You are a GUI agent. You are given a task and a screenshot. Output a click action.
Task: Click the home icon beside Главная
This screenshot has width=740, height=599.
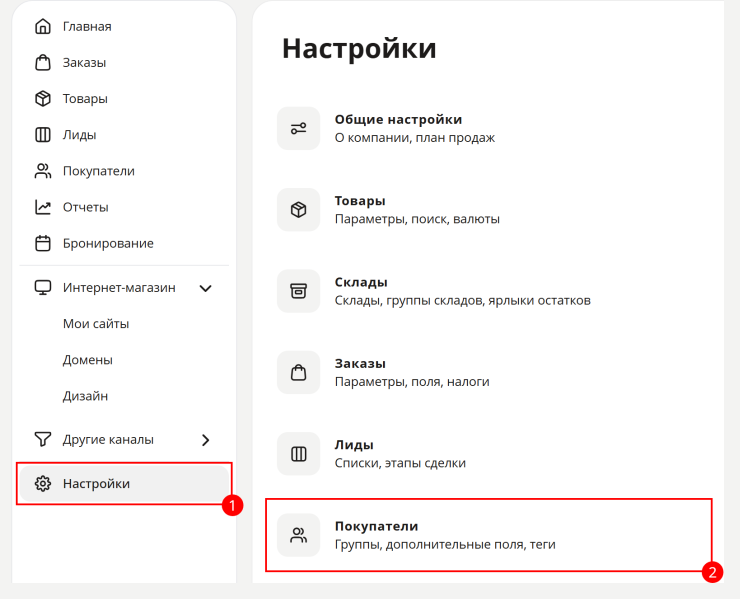click(x=43, y=26)
